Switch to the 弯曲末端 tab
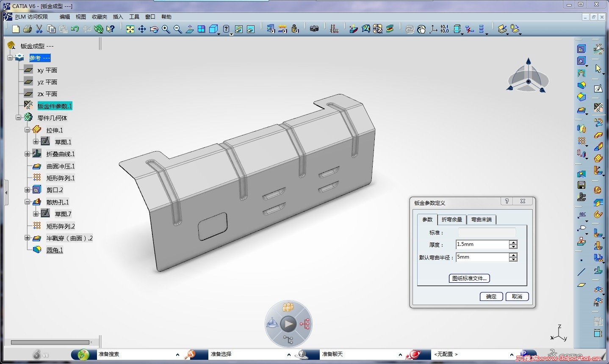609x364 pixels. [482, 220]
